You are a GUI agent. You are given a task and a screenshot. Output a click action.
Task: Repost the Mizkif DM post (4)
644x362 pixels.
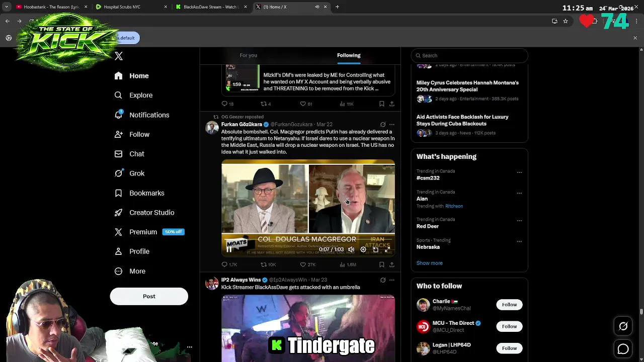pyautogui.click(x=266, y=104)
